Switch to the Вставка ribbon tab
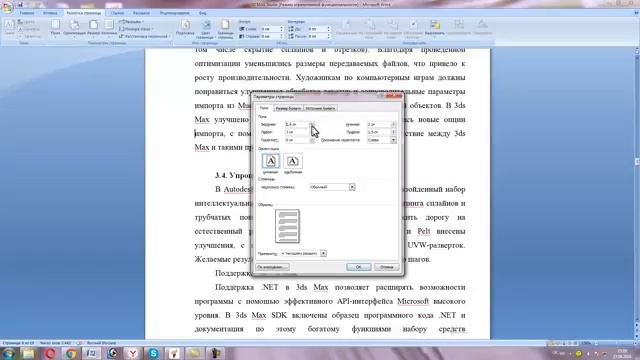Viewport: 640px width, 360px height. [x=50, y=13]
